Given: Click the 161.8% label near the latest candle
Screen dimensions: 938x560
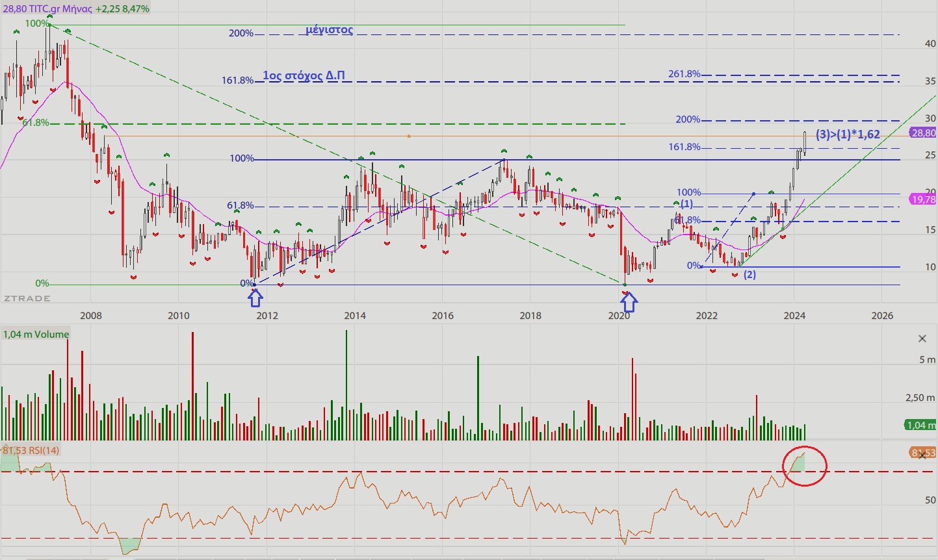Looking at the screenshot, I should (684, 147).
